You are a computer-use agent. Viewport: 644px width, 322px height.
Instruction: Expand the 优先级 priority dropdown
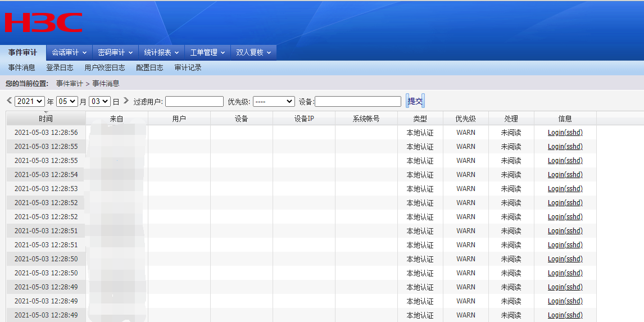(x=273, y=102)
